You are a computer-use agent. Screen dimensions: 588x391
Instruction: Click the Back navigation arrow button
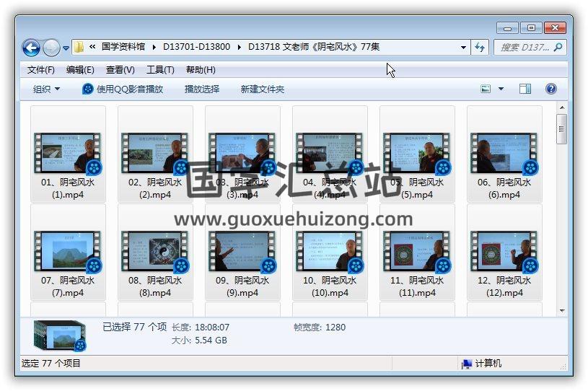[x=31, y=48]
